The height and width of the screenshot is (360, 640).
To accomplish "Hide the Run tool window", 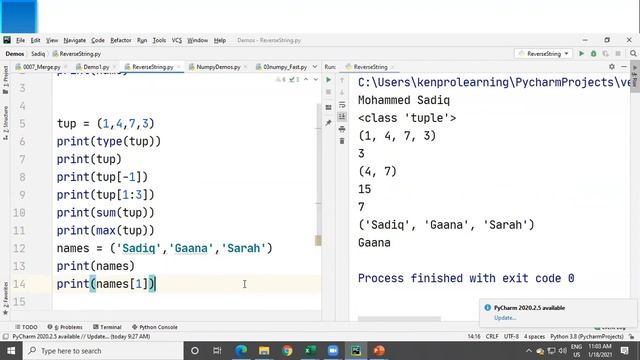I will (624, 67).
